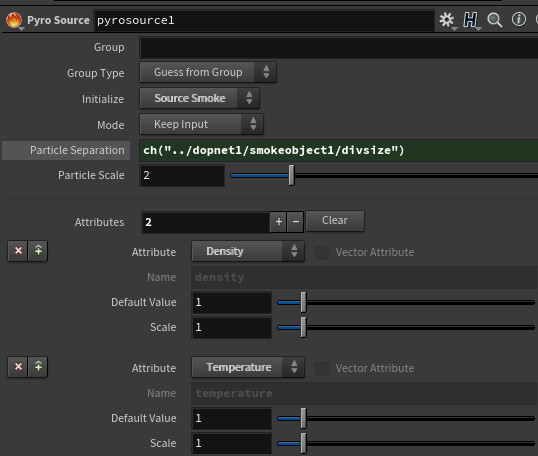Show node info with the i icon
The width and height of the screenshot is (538, 456).
coord(518,19)
